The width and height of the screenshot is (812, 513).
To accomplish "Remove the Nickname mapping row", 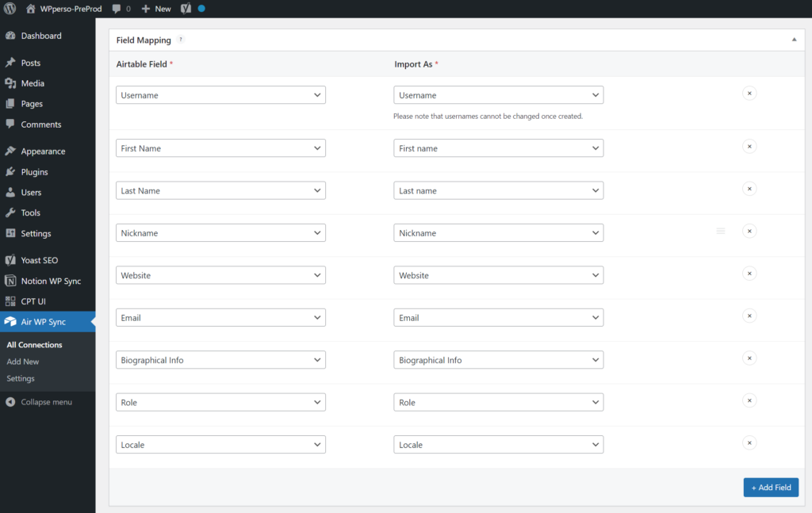I will (x=749, y=231).
